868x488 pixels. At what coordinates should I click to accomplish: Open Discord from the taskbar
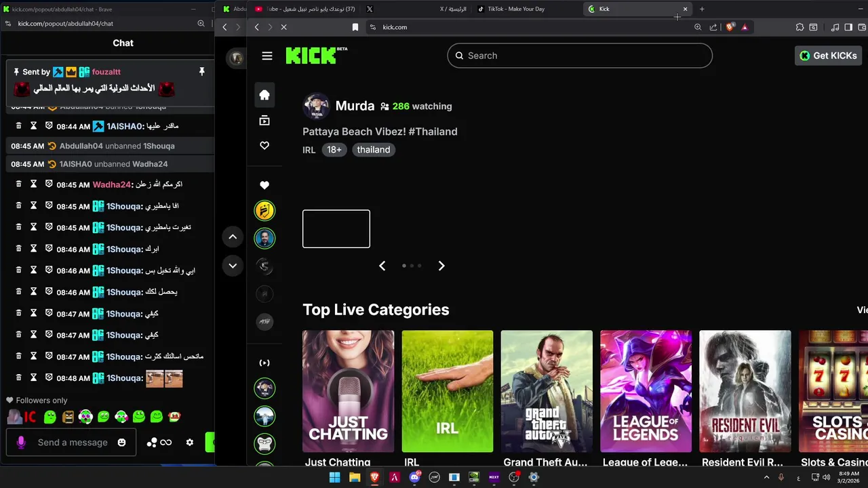[414, 477]
